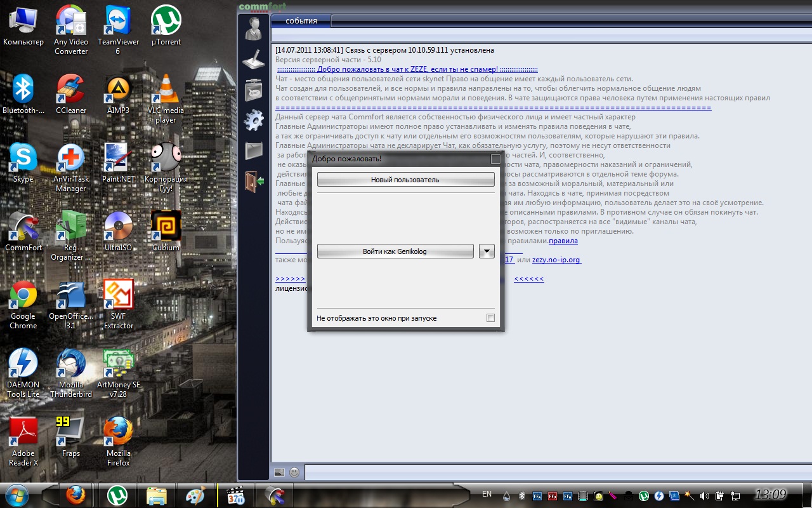The height and width of the screenshot is (508, 812).
Task: Click the exit door icon in sidebar
Action: (254, 180)
